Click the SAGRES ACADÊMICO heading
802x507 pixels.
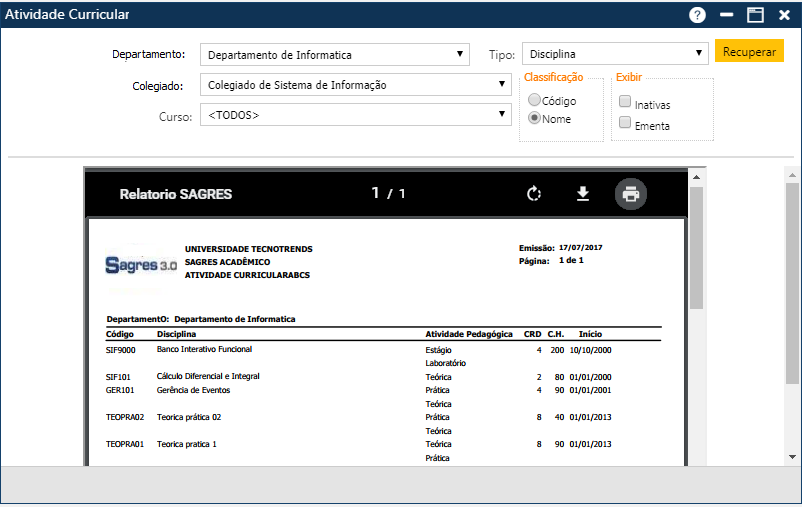click(x=228, y=262)
